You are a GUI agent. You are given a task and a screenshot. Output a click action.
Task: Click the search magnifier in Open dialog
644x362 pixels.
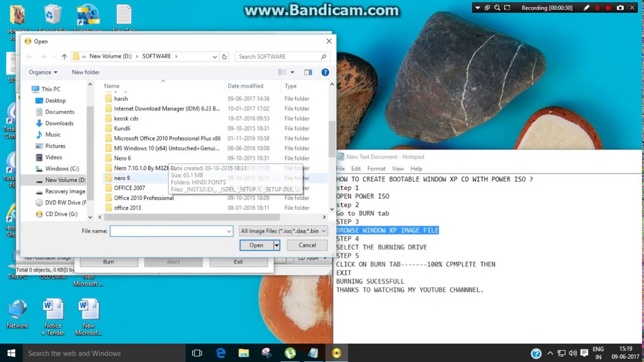click(324, 56)
